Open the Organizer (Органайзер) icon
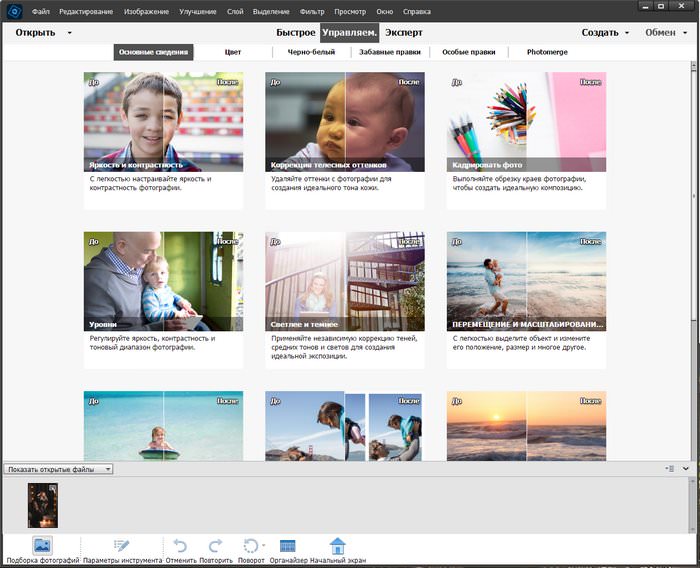 [x=287, y=546]
